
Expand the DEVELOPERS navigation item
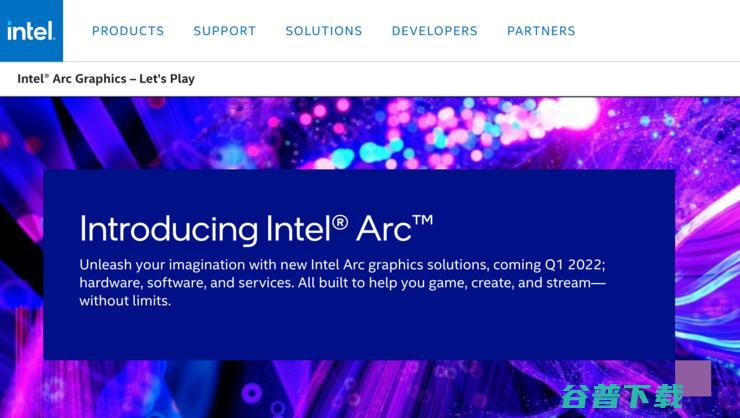point(435,31)
